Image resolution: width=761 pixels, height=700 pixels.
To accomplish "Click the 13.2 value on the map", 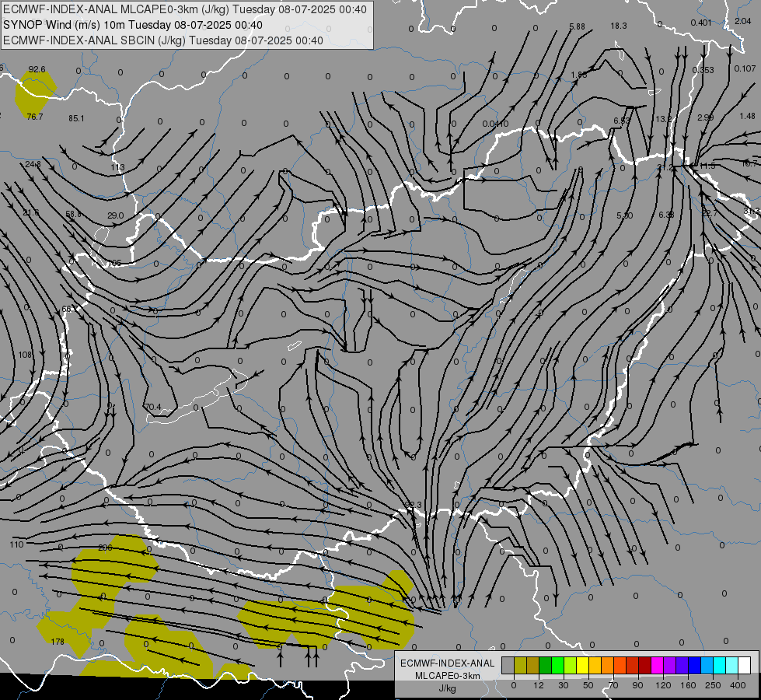I will tap(664, 119).
